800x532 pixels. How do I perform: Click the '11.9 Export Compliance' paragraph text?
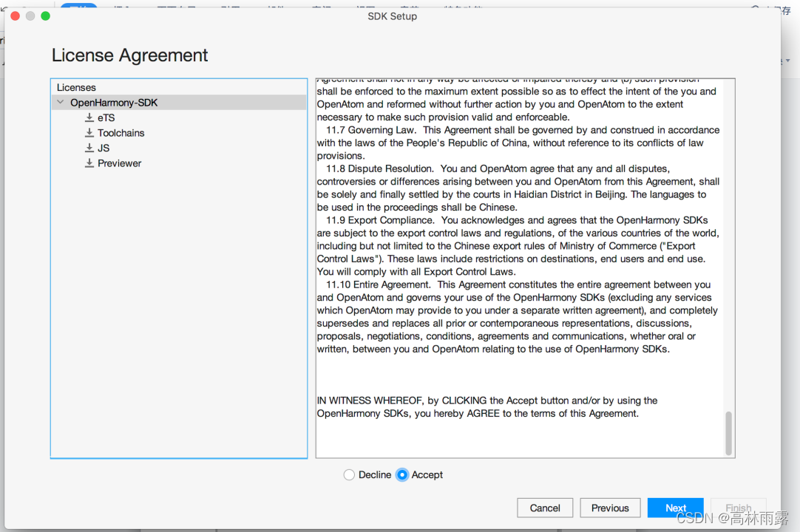tap(518, 246)
